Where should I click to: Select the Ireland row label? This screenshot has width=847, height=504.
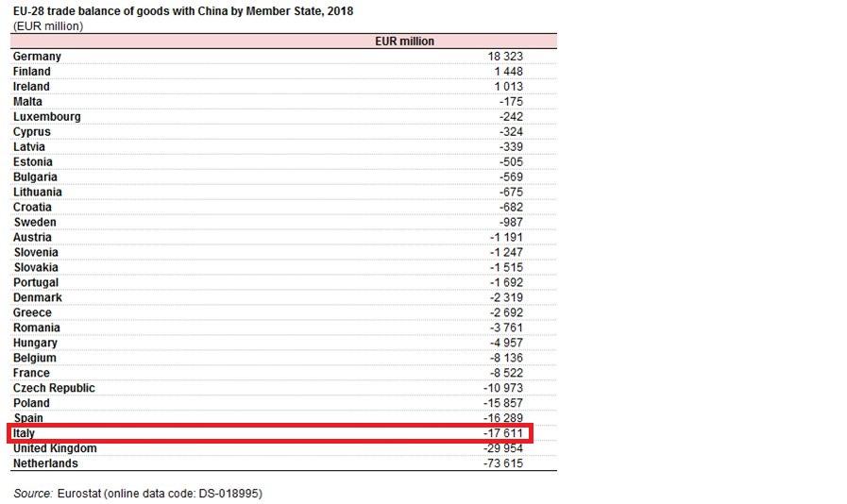[x=31, y=87]
